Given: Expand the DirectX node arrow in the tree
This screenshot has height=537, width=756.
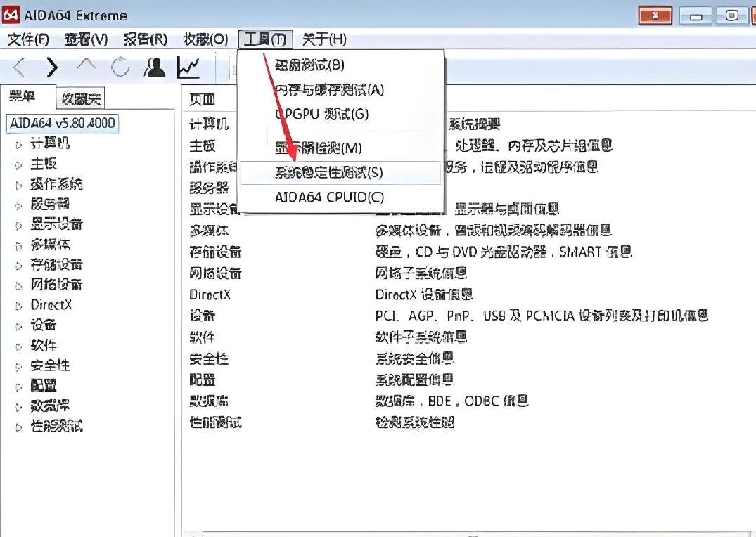Looking at the screenshot, I should pos(18,306).
